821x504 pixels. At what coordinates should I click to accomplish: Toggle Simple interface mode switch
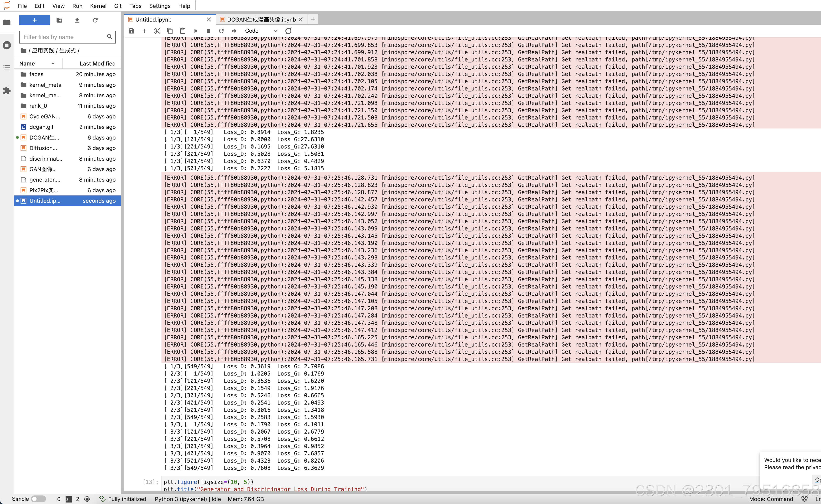[38, 499]
